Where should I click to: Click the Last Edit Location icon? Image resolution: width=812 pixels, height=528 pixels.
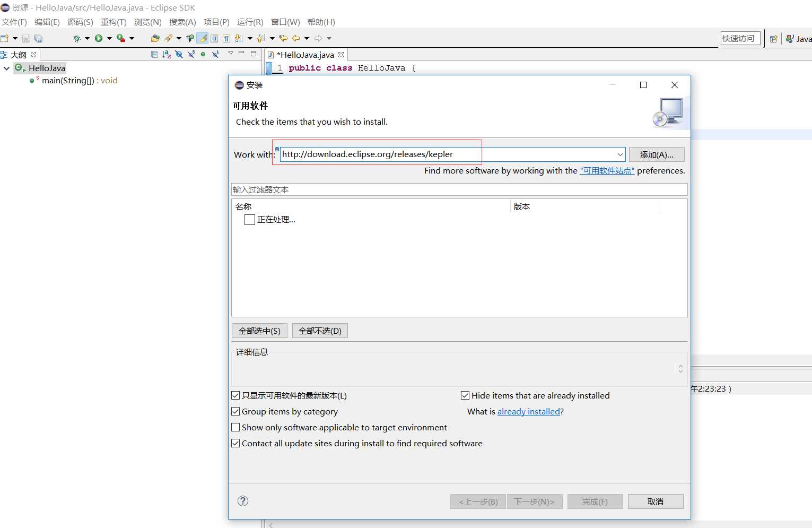[283, 38]
